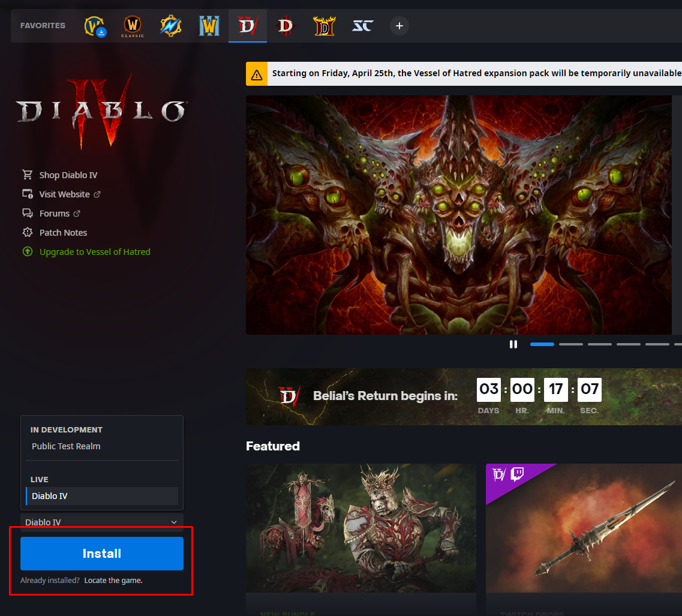The height and width of the screenshot is (616, 682).
Task: Select the Diablo II Resurrected flaming icon
Action: click(324, 26)
